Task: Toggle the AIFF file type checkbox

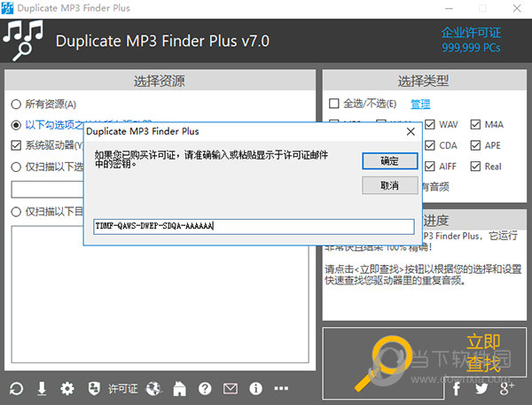Action: click(430, 167)
